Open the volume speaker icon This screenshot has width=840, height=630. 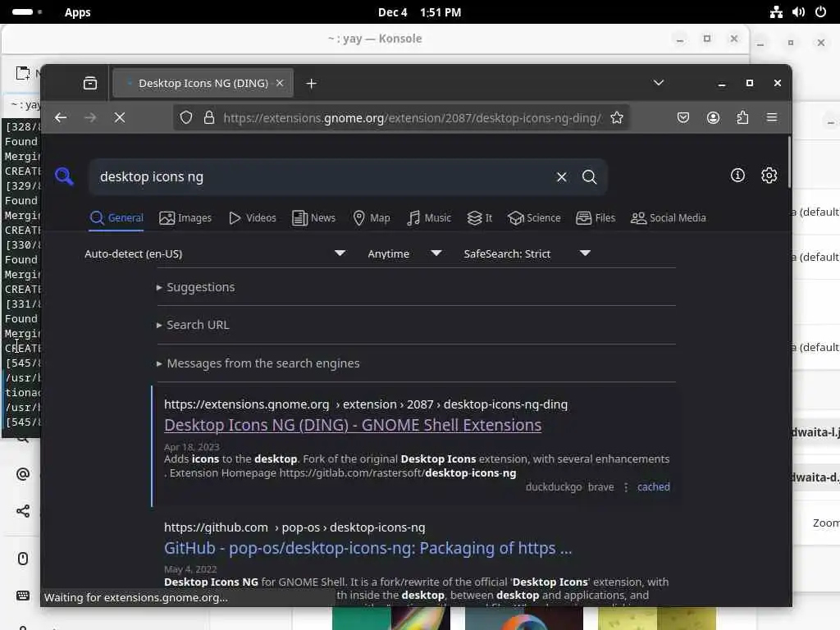[x=799, y=12]
